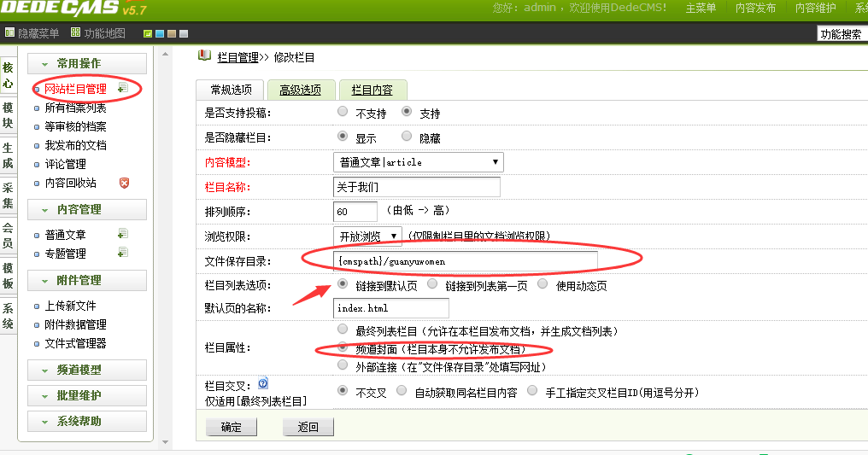Click the book icon before 栏目管理 breadcrumb

coord(204,56)
